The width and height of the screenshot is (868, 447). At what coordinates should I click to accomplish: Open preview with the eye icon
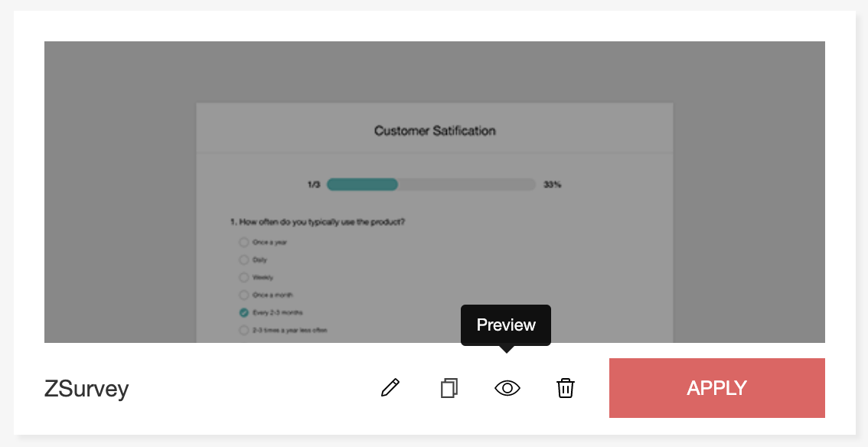pyautogui.click(x=507, y=388)
